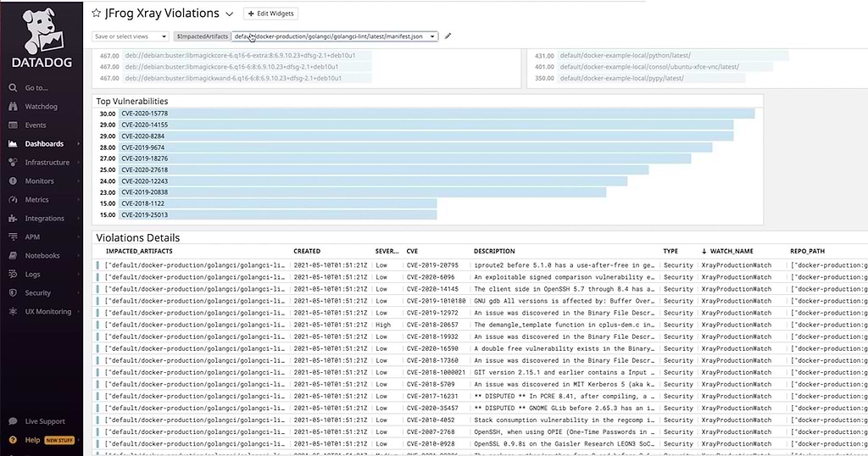
Task: Click the Security shield icon
Action: point(13,292)
